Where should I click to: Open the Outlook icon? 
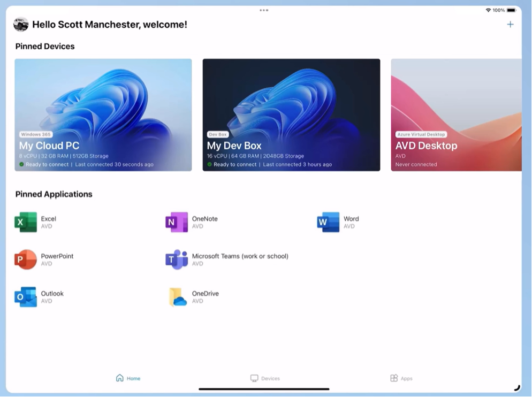pyautogui.click(x=26, y=297)
